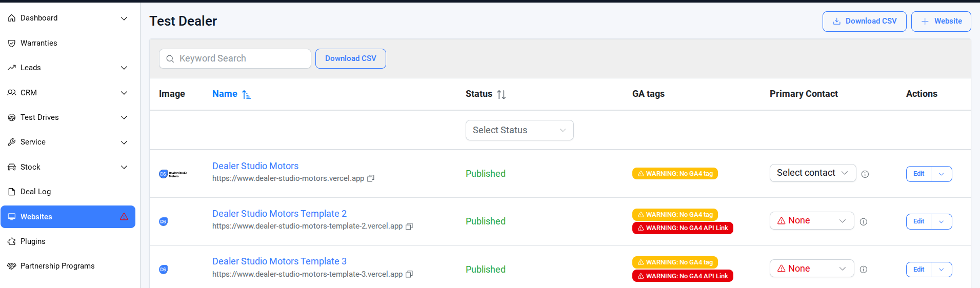
Task: Click the Dealer Studio Motors logo thumbnail
Action: click(173, 174)
